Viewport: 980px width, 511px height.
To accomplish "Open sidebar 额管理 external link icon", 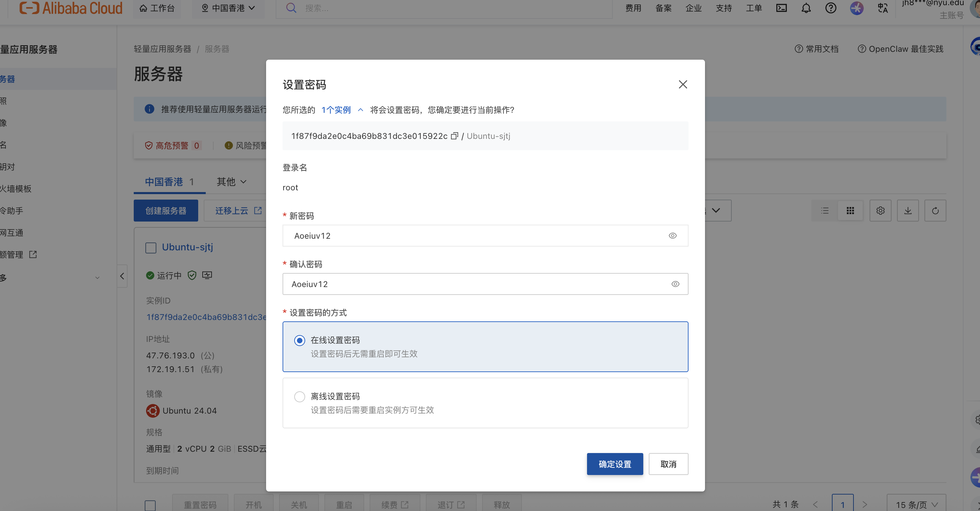I will [33, 254].
